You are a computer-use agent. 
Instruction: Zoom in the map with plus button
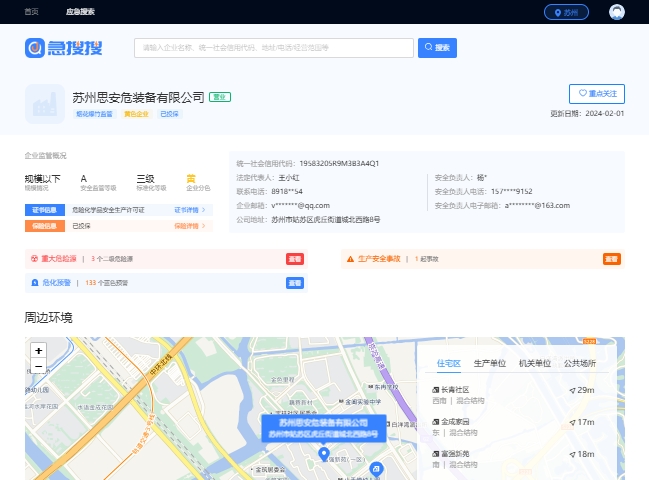38,350
